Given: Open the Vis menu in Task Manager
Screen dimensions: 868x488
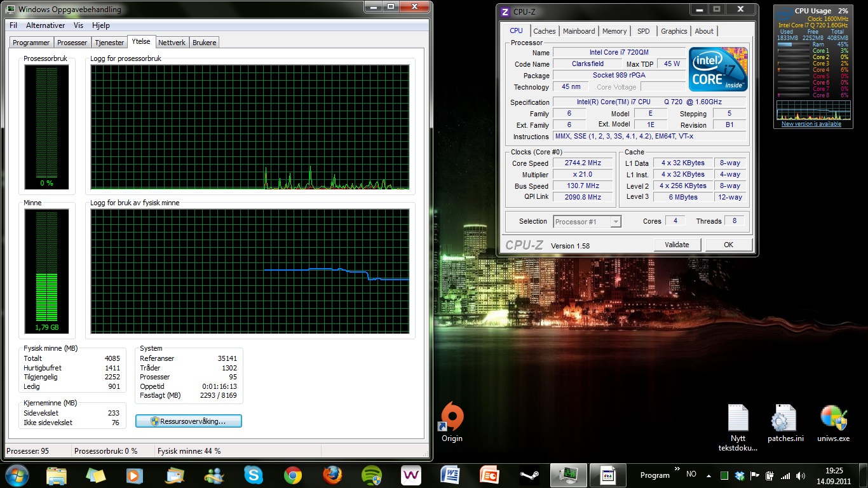Looking at the screenshot, I should (x=78, y=25).
